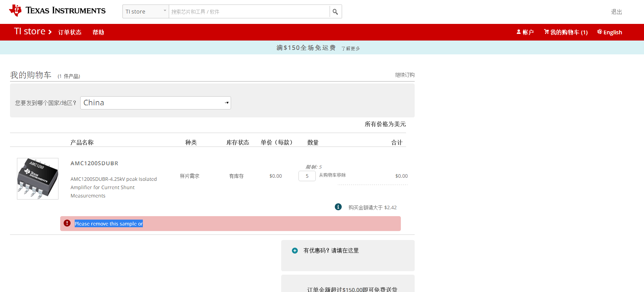Click the chip search input field
This screenshot has width=644, height=292.
tap(249, 12)
